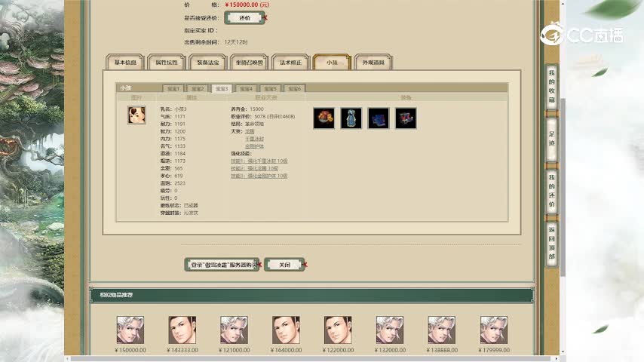Click the 还价 bargain button
The image size is (644, 362).
click(245, 18)
